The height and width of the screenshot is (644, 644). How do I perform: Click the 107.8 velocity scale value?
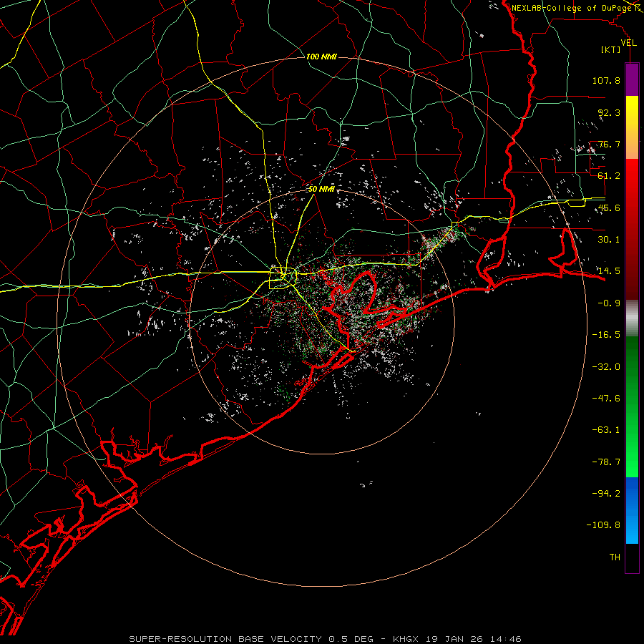606,80
